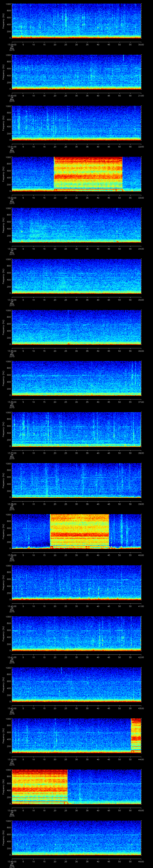Select the 13:31:00 start time label
The height and width of the screenshot is (868, 153).
pyautogui.click(x=12, y=147)
